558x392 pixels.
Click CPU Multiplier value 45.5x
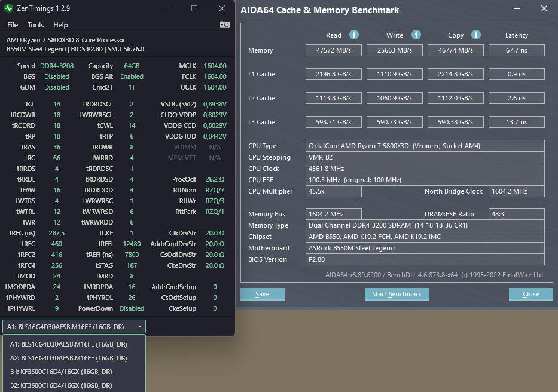point(334,191)
